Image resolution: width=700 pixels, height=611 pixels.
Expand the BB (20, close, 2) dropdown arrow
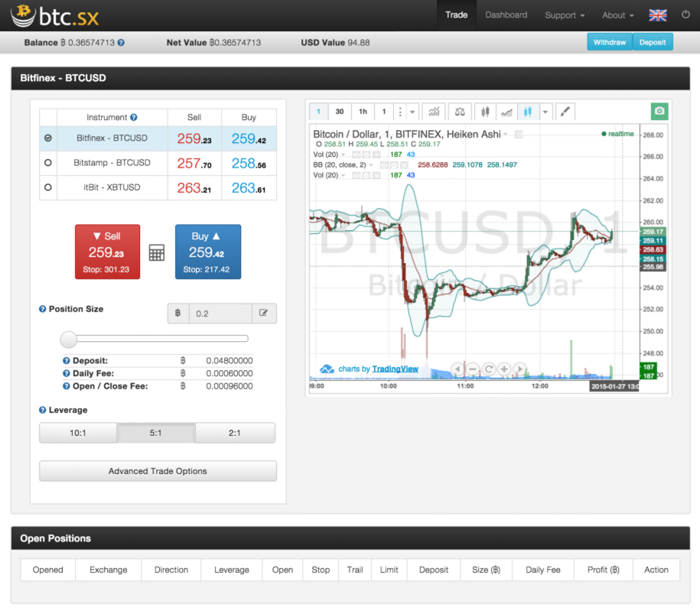tap(371, 165)
